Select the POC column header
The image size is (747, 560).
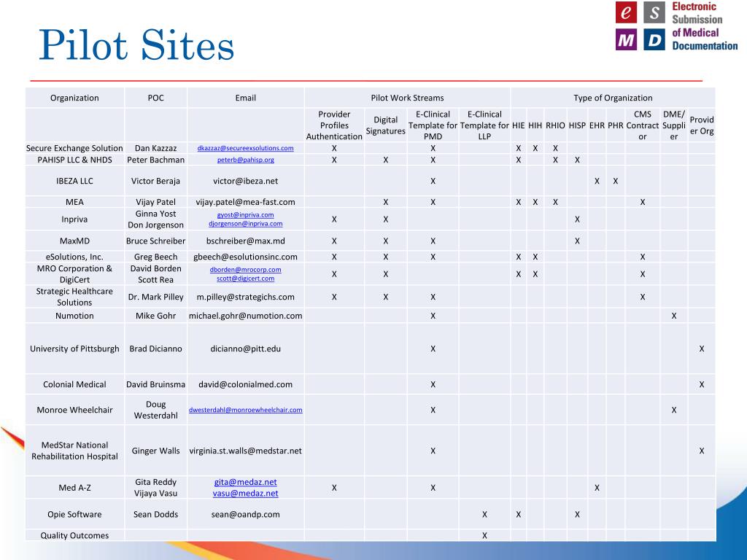pos(156,98)
